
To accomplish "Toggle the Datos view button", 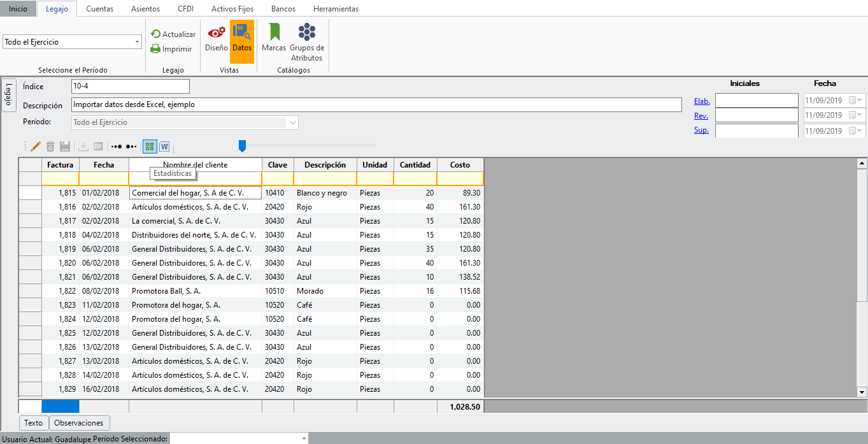I will pos(242,38).
